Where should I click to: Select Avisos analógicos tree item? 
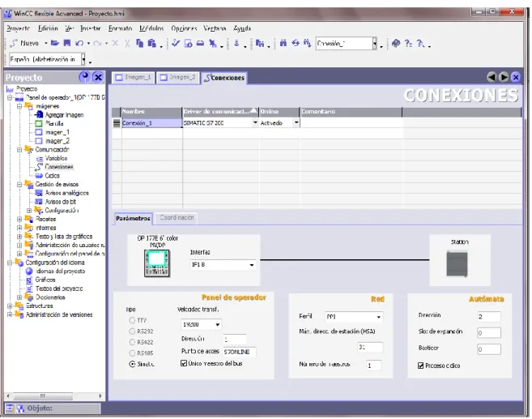coord(67,193)
